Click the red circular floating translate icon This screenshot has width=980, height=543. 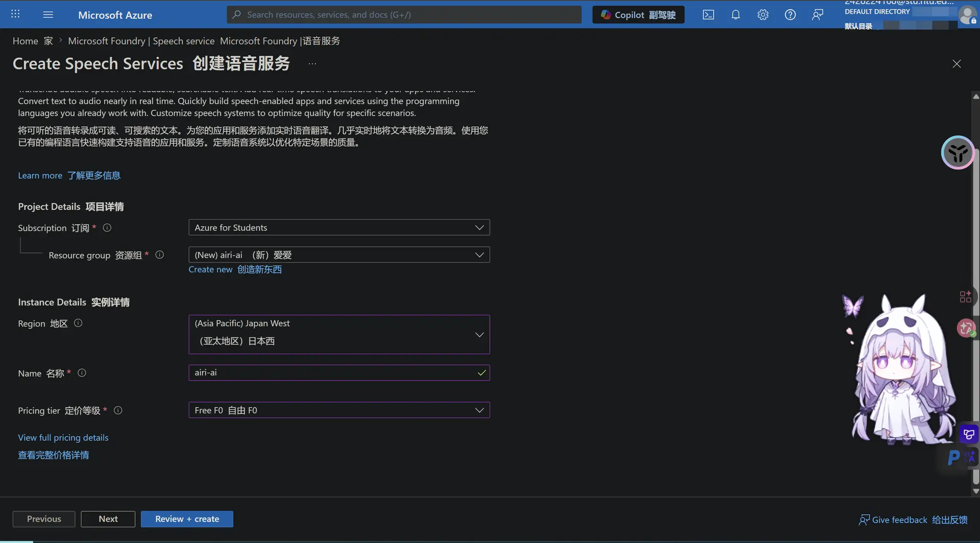[966, 328]
